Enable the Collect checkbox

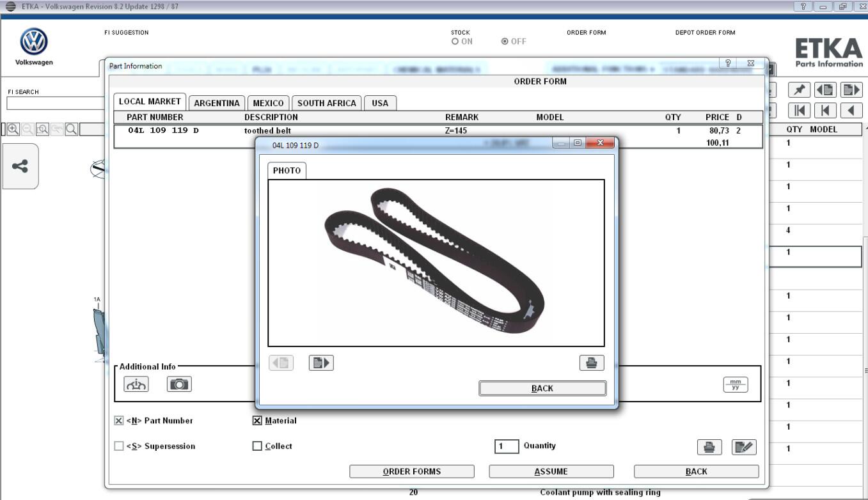(x=257, y=446)
